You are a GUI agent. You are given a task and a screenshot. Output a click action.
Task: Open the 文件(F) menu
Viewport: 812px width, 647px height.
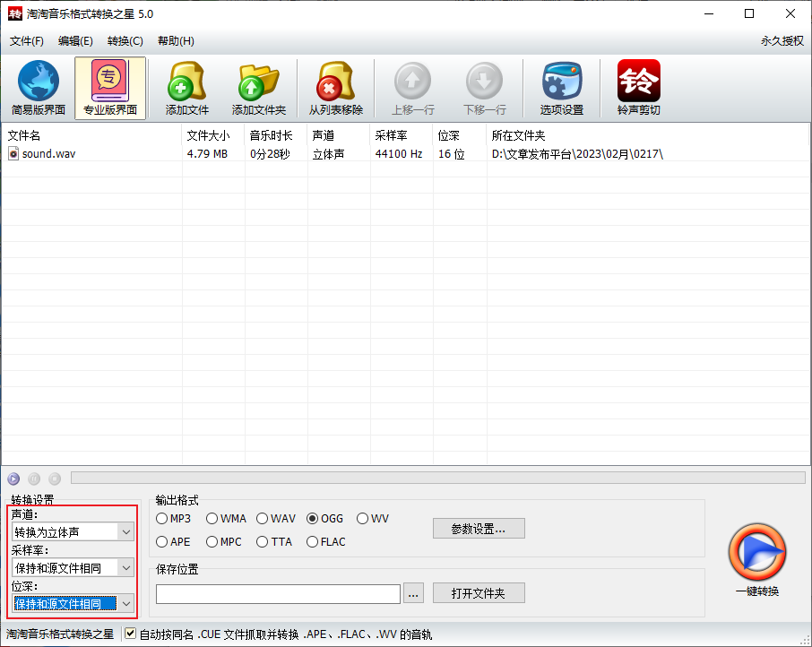tap(26, 41)
